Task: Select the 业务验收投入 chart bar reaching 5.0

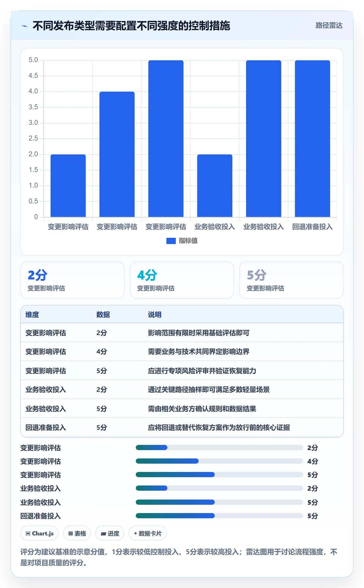Action: point(264,139)
